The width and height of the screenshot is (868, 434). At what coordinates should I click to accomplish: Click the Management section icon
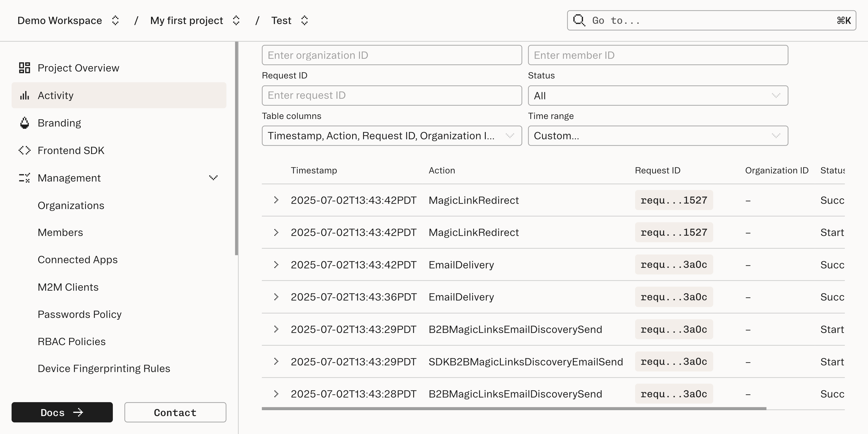pos(24,178)
